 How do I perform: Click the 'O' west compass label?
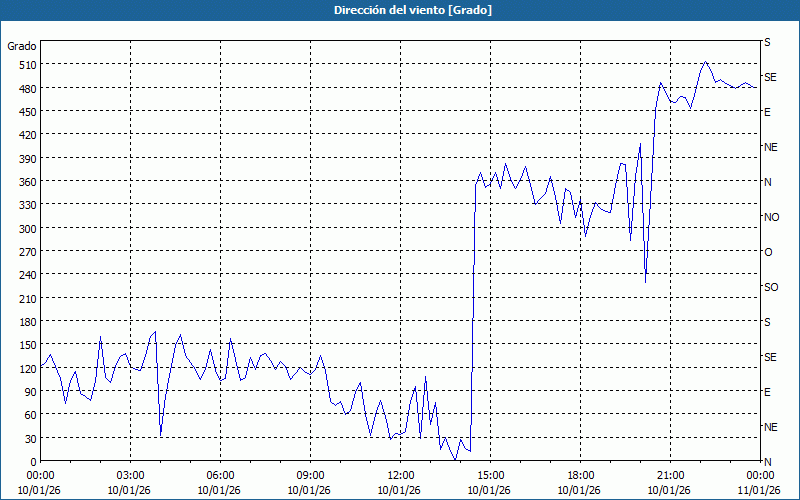click(768, 252)
